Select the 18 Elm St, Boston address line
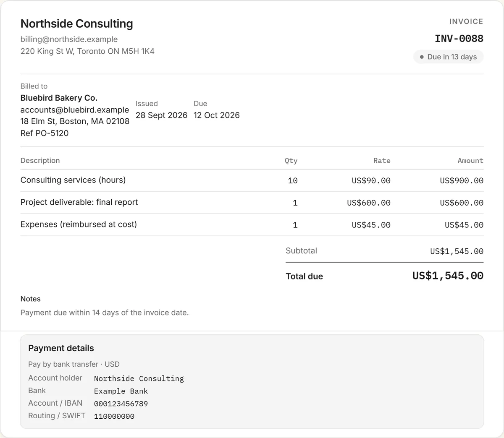Viewport: 504px width, 438px height. click(75, 121)
